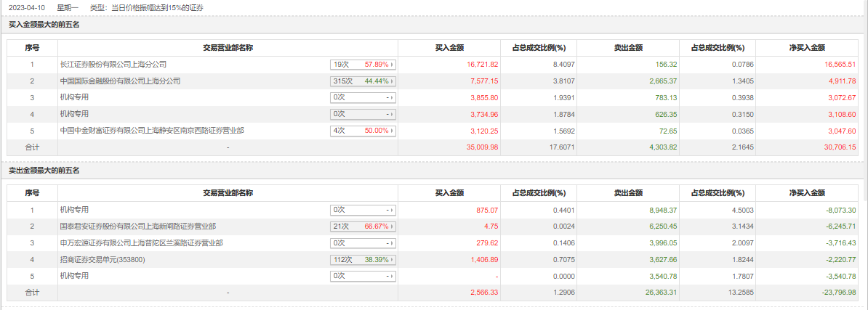Expand the 0次 box beside 申万宏源 row

click(363, 243)
